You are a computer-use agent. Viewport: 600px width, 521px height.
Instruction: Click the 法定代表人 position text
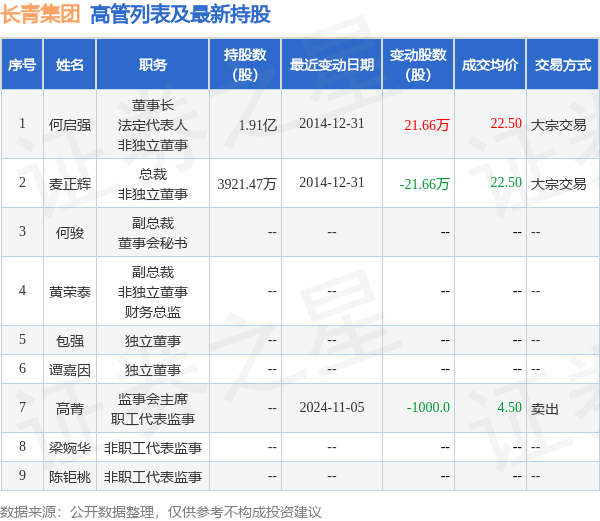[x=153, y=125]
